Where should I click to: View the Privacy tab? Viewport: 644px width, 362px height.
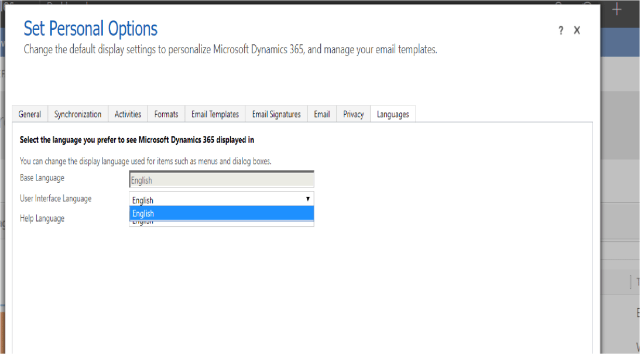click(x=353, y=114)
